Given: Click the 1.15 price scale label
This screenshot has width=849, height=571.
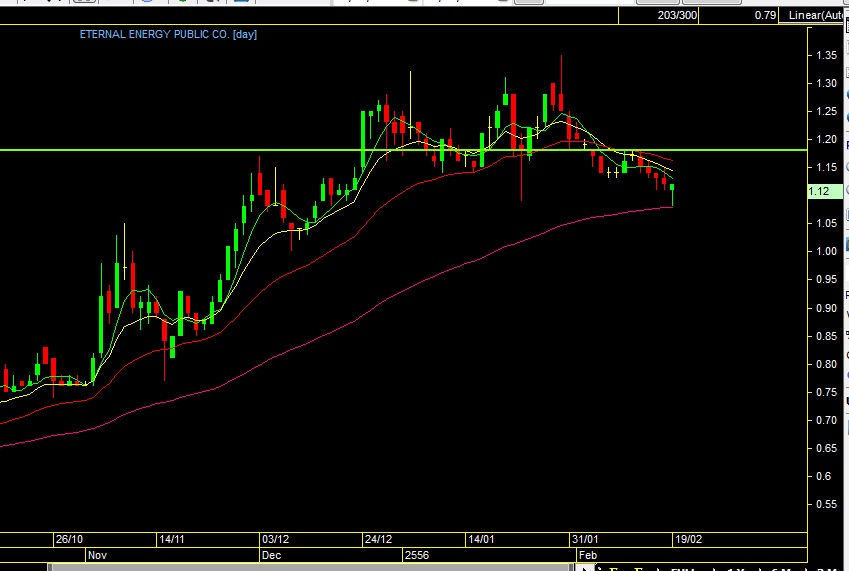Looking at the screenshot, I should pyautogui.click(x=826, y=167).
